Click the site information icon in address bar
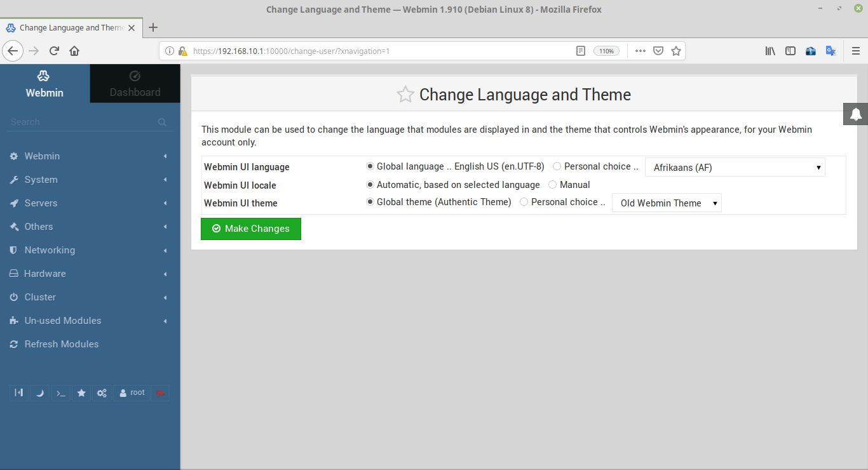 click(x=170, y=51)
